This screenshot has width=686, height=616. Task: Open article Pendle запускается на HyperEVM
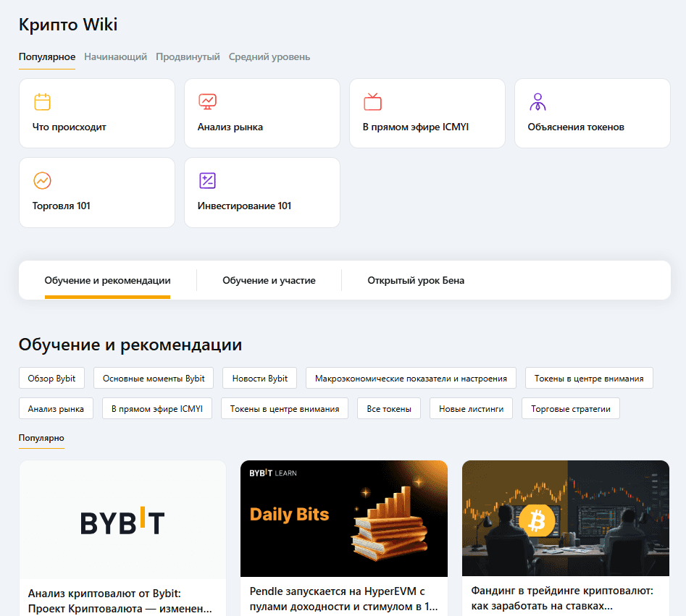pos(343,599)
